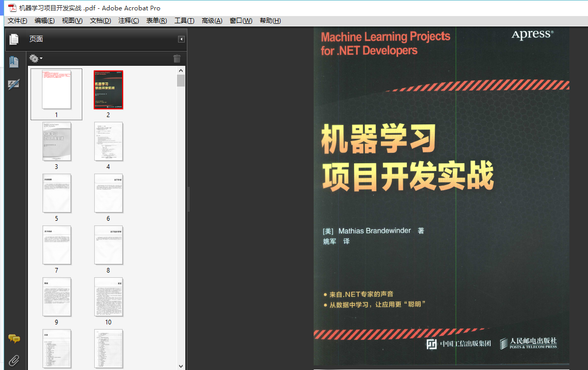Image resolution: width=588 pixels, height=370 pixels.
Task: Click the thumbnail scrollbar down arrow
Action: [181, 366]
